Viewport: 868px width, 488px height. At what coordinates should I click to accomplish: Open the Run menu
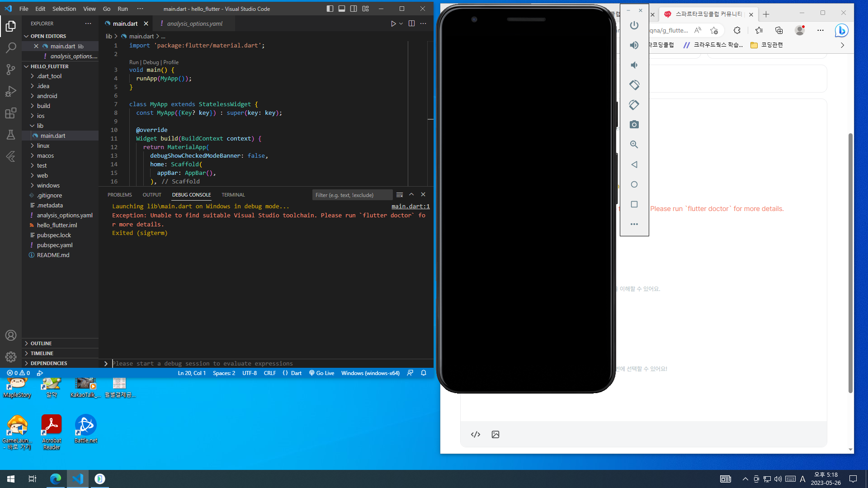coord(123,9)
